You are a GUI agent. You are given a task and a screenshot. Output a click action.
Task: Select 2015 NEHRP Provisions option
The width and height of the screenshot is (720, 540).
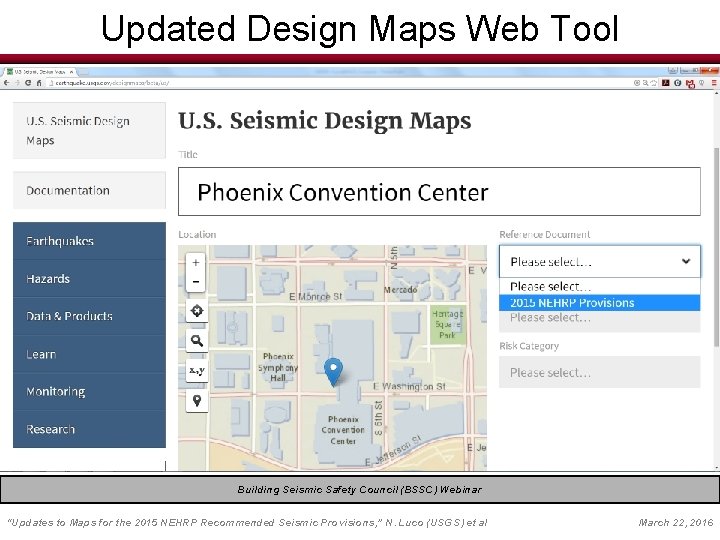pyautogui.click(x=600, y=303)
